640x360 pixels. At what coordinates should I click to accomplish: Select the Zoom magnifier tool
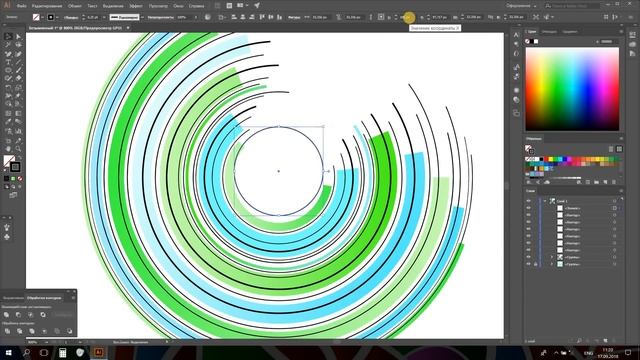pos(18,149)
